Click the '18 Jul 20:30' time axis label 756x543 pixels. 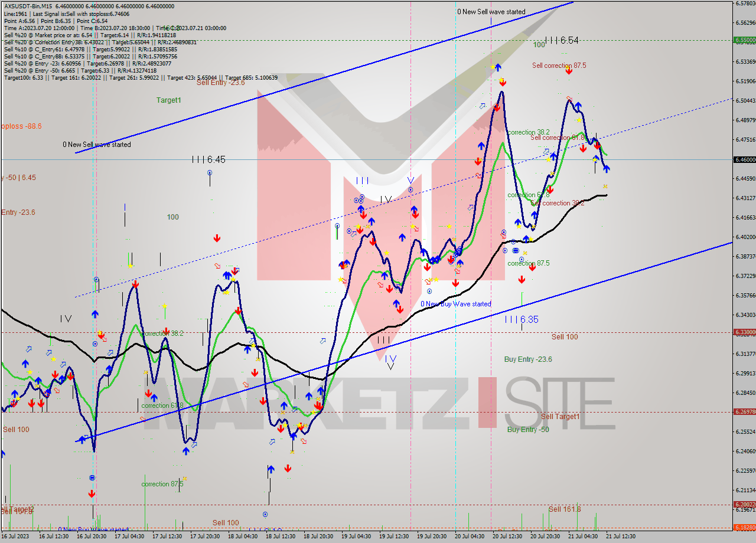click(318, 537)
